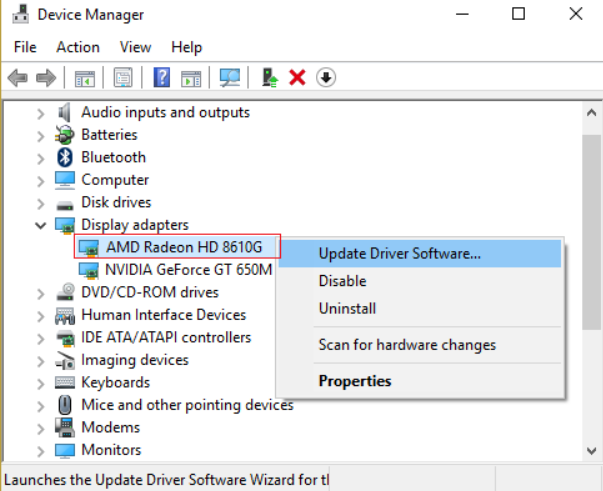Click the Batteries category icon
This screenshot has height=491, width=603.
65,135
